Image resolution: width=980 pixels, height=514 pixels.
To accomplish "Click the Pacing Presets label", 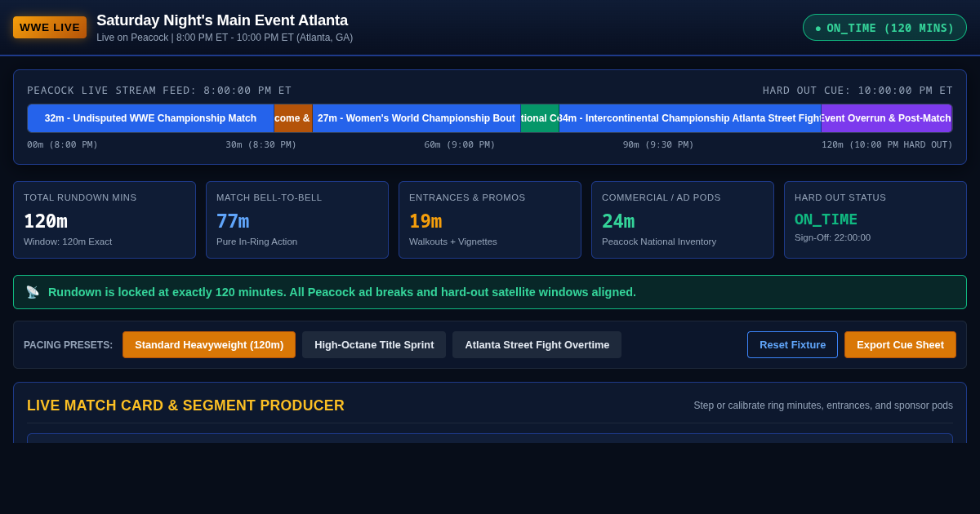I will [x=68, y=345].
